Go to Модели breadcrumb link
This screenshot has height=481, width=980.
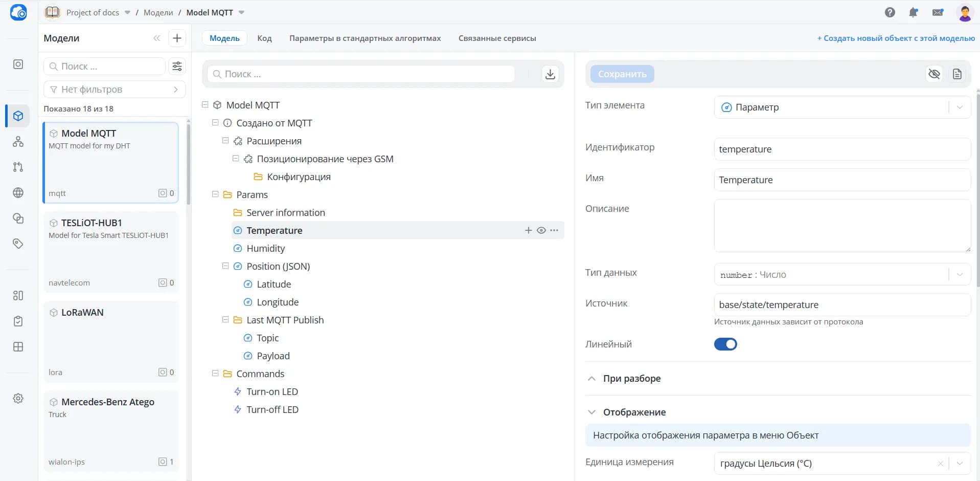pos(158,12)
